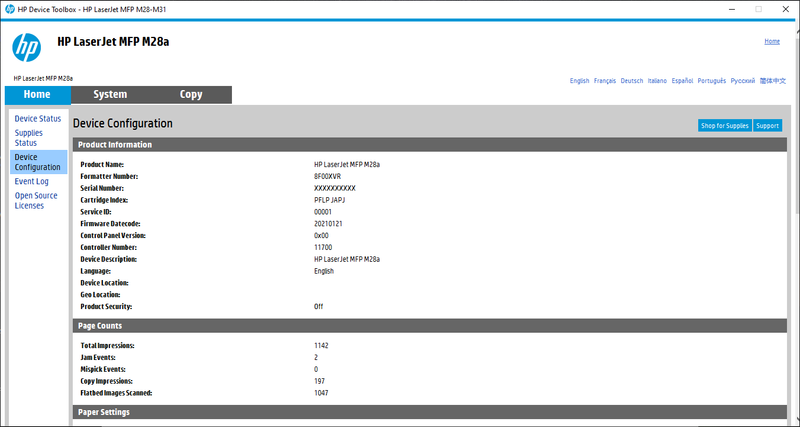Follow the Home link at top right

click(772, 41)
